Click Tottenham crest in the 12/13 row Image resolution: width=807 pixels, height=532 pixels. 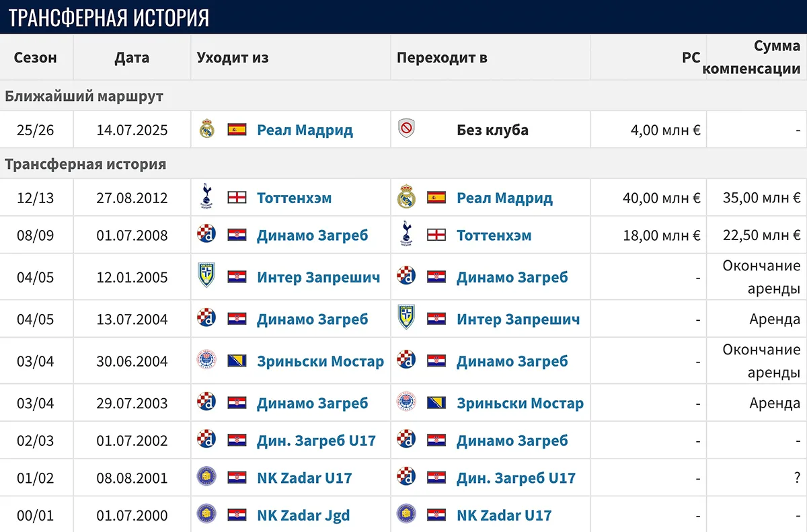pos(206,198)
